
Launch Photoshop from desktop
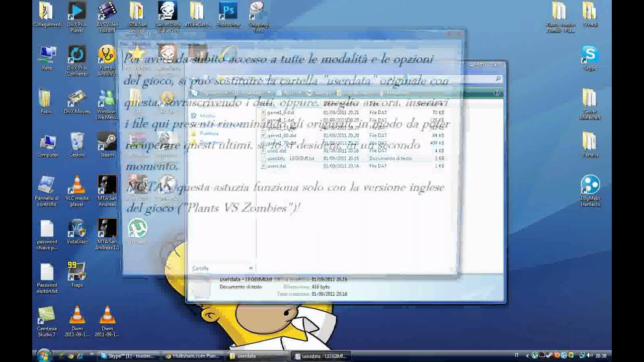click(x=228, y=15)
